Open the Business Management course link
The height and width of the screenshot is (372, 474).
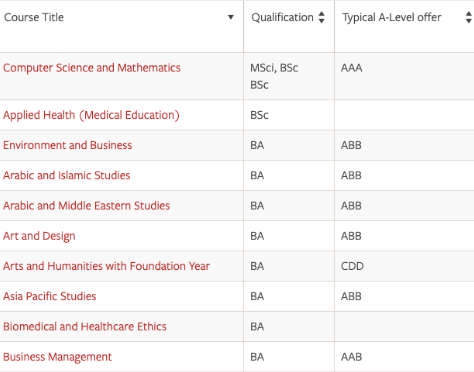coord(57,357)
